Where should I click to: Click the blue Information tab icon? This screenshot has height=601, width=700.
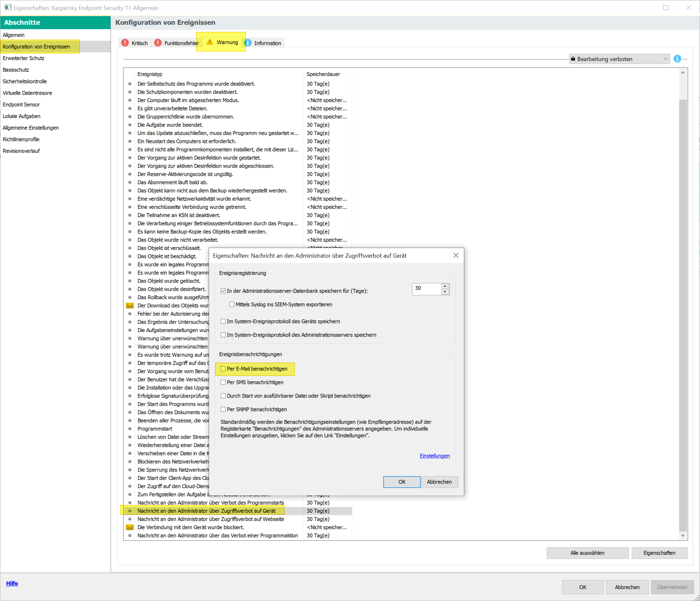coord(248,43)
